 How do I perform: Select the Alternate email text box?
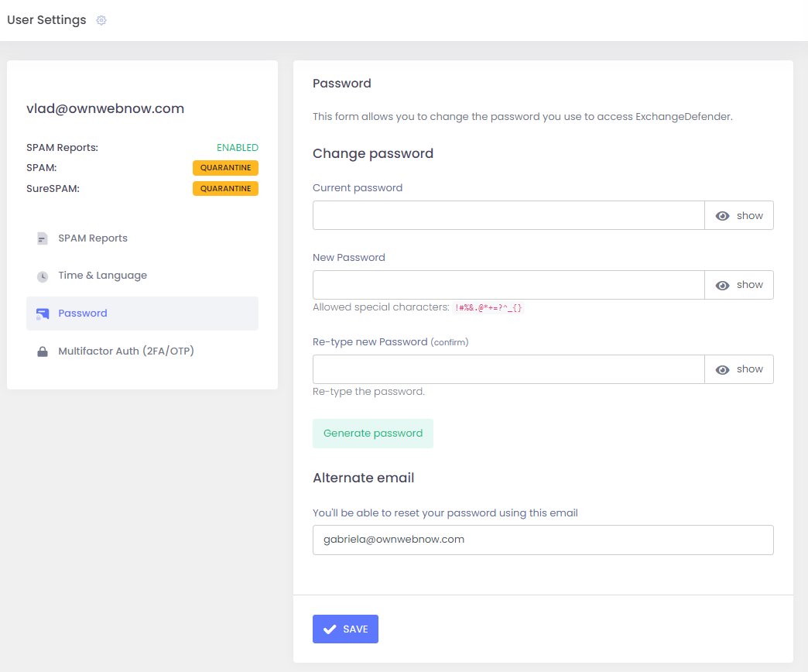pos(543,540)
